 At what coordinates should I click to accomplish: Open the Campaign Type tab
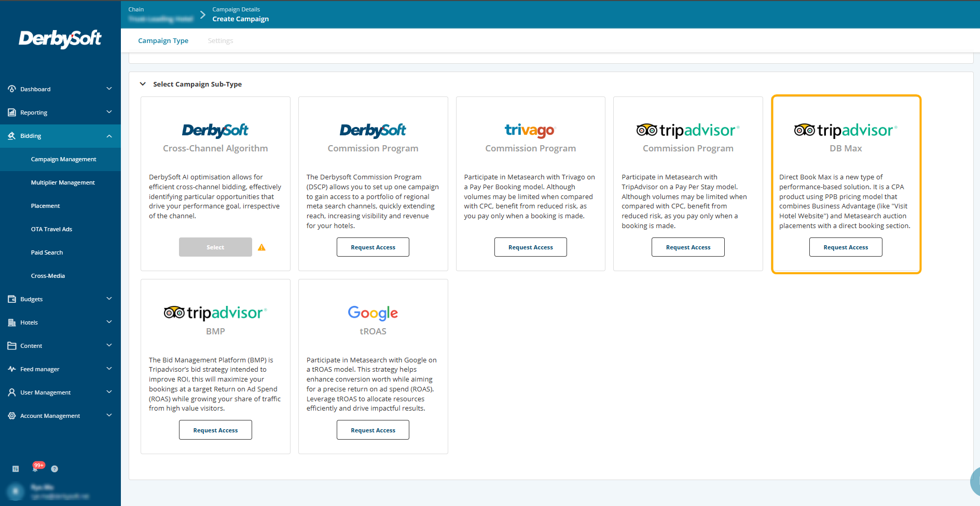[x=163, y=40]
